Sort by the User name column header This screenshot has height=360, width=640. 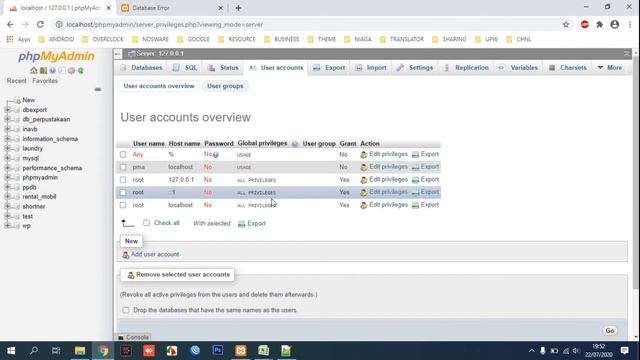(149, 144)
